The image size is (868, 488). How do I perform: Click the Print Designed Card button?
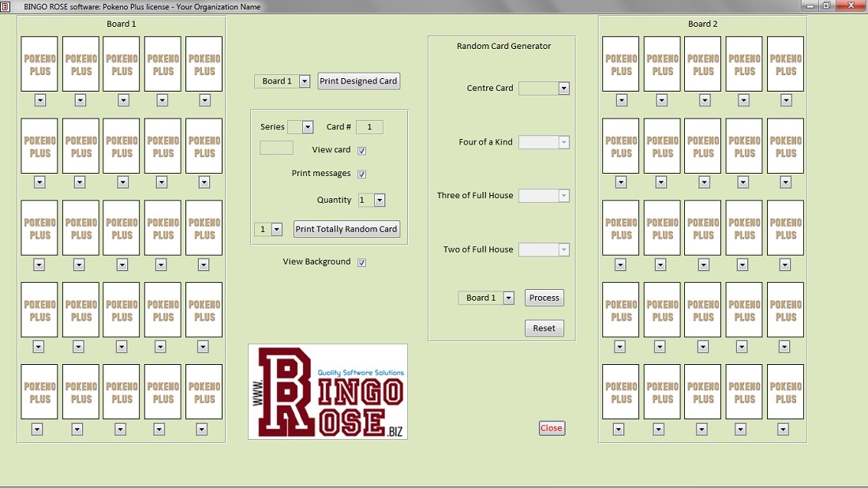(x=358, y=81)
